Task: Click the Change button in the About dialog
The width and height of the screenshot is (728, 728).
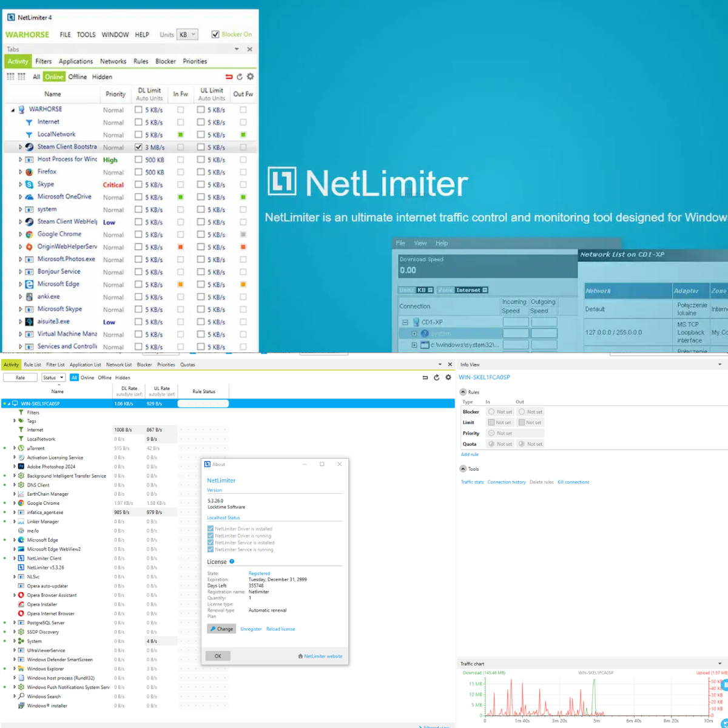Action: (x=221, y=629)
